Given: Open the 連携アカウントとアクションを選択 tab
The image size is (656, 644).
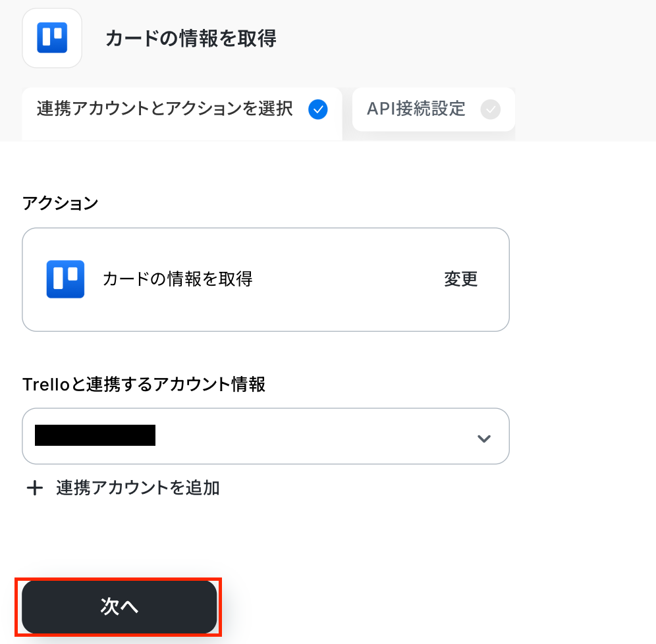Looking at the screenshot, I should 165,109.
